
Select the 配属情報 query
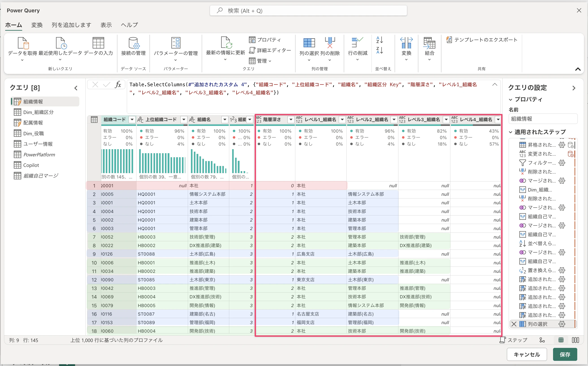pyautogui.click(x=45, y=123)
